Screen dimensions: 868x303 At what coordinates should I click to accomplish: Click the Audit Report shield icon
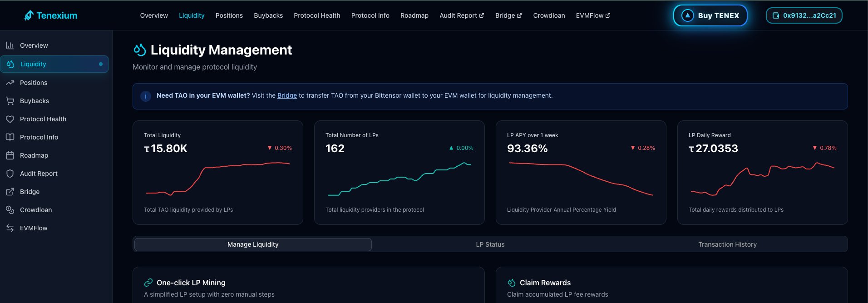[x=10, y=174]
